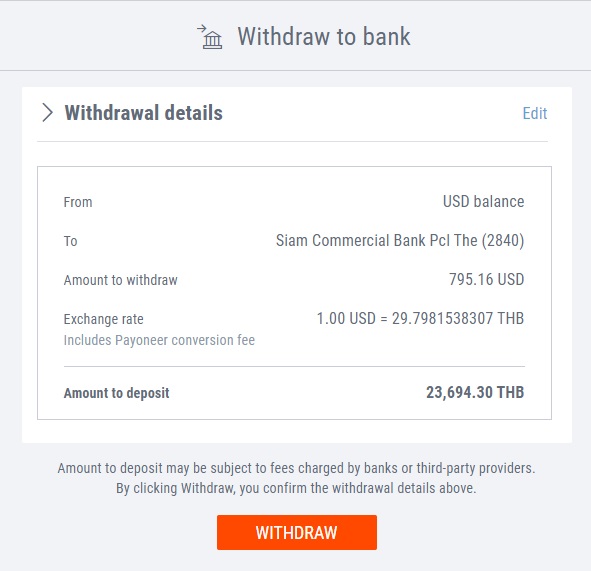Click the Amount to withdraw label
Viewport: 591px width, 571px height.
tap(121, 280)
